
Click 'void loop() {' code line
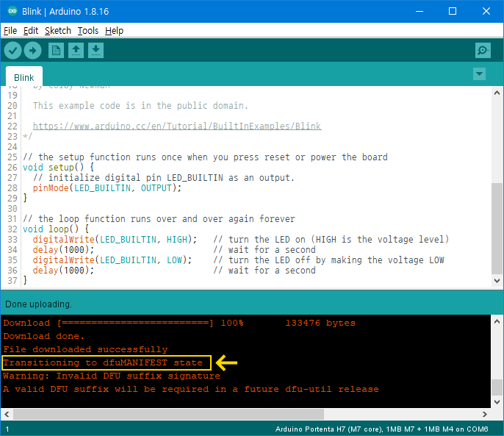56,229
